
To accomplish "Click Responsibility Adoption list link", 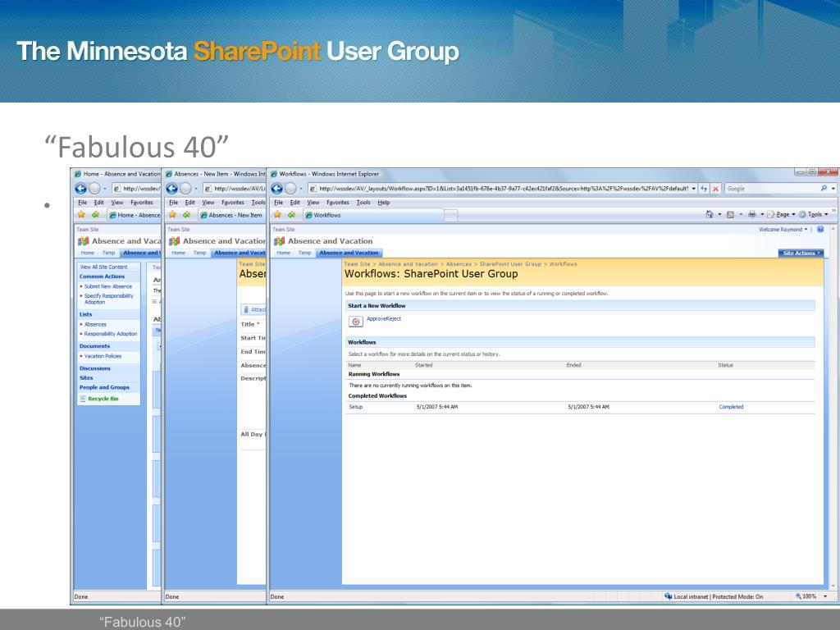I will tap(111, 334).
